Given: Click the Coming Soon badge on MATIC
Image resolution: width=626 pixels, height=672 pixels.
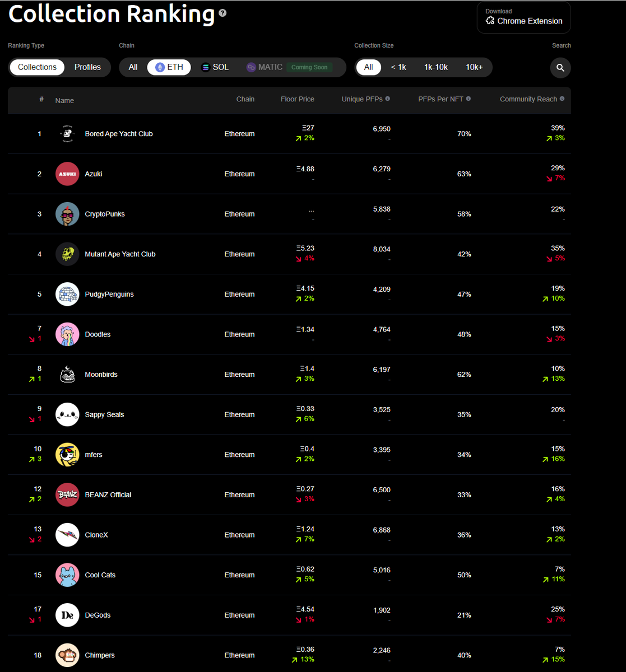Looking at the screenshot, I should click(x=309, y=67).
